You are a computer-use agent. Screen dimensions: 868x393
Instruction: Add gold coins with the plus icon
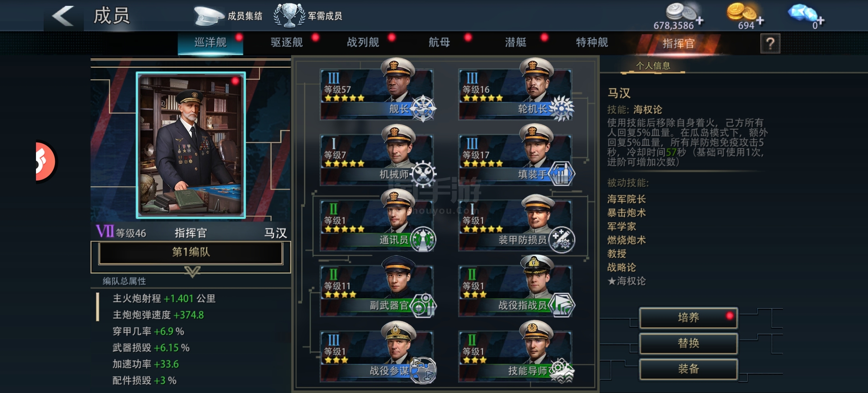point(760,21)
